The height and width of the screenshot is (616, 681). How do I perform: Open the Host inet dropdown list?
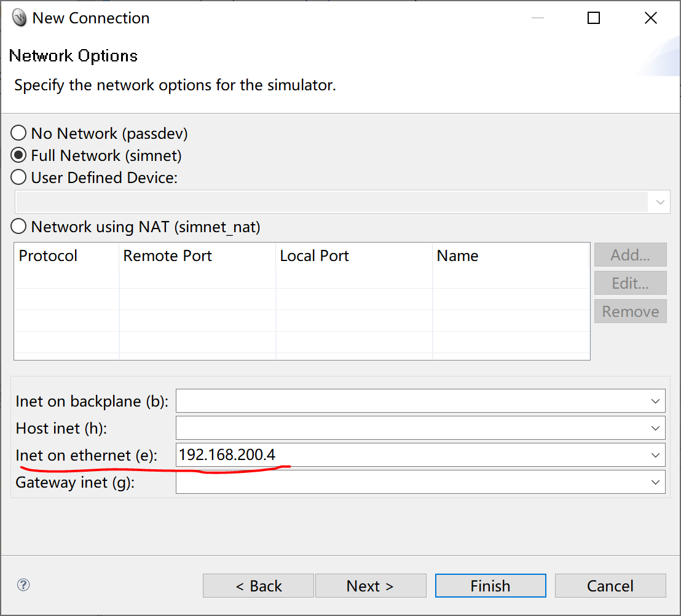[x=656, y=427]
